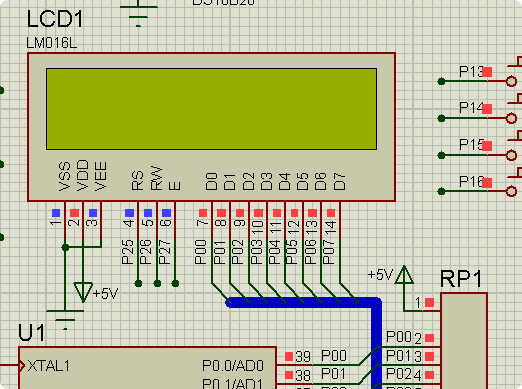Select the blue bus wire horizontal segment
The width and height of the screenshot is (522, 389).
[x=303, y=302]
